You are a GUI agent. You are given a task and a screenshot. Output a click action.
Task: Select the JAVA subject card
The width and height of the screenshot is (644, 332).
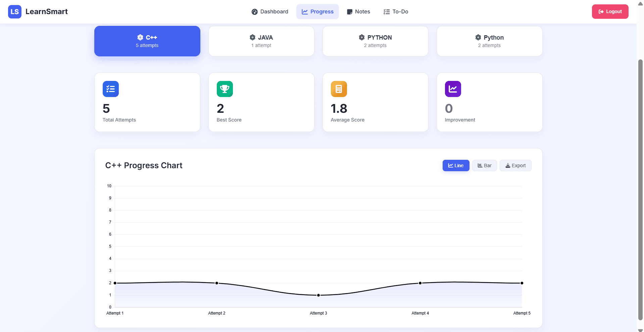click(261, 41)
